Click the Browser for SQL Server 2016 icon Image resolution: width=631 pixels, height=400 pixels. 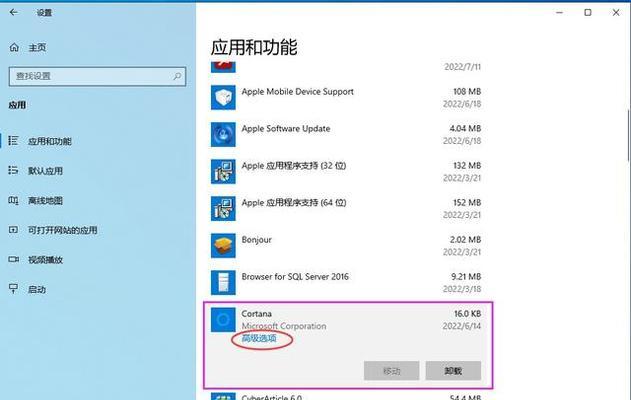[223, 282]
